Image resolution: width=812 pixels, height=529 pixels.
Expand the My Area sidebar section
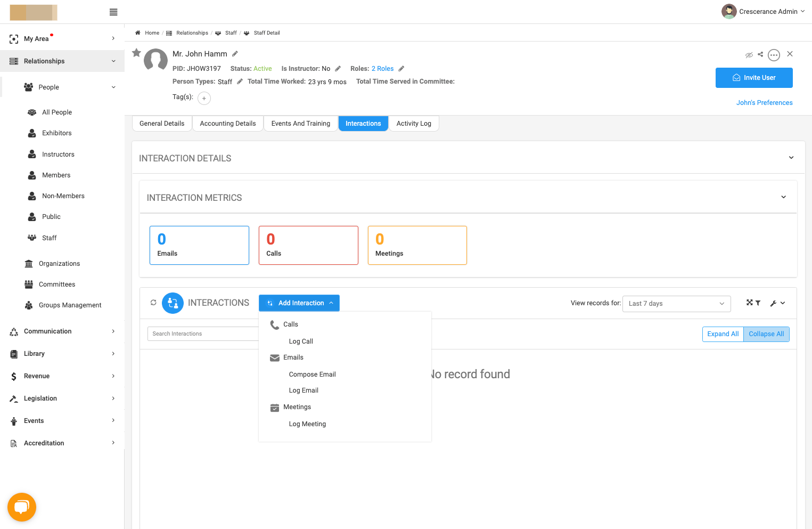coord(62,38)
